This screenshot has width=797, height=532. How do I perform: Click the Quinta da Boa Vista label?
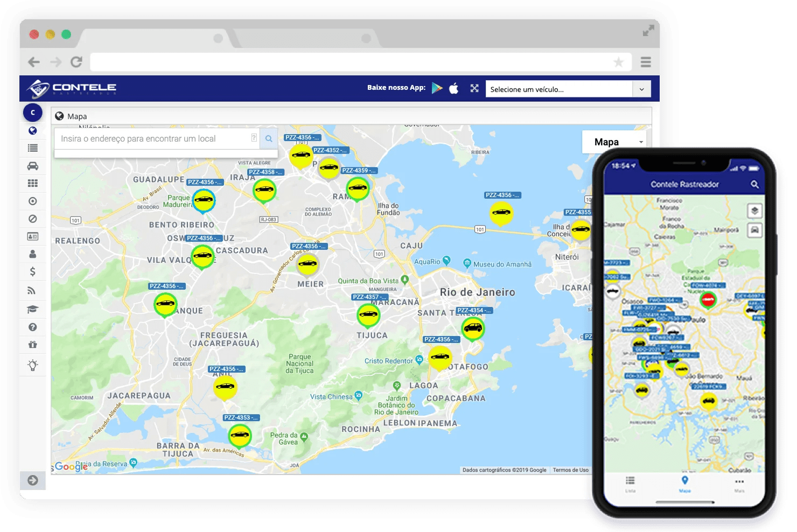(368, 281)
